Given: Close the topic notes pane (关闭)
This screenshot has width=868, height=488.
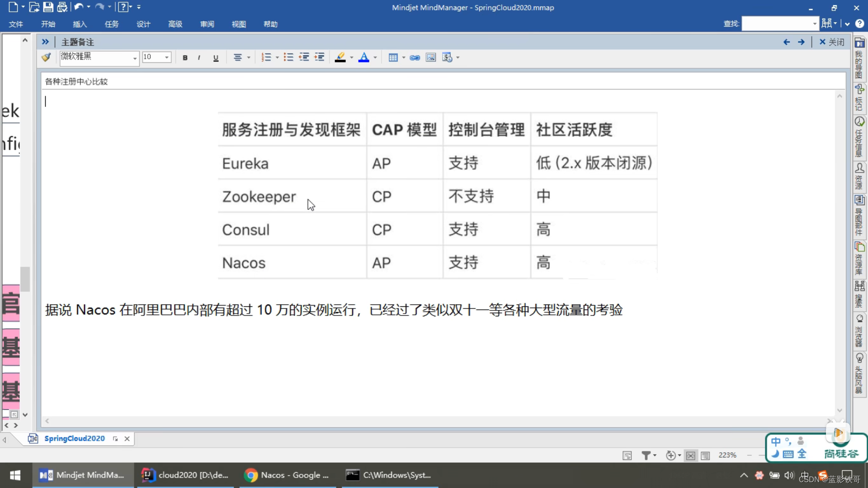Looking at the screenshot, I should (831, 42).
